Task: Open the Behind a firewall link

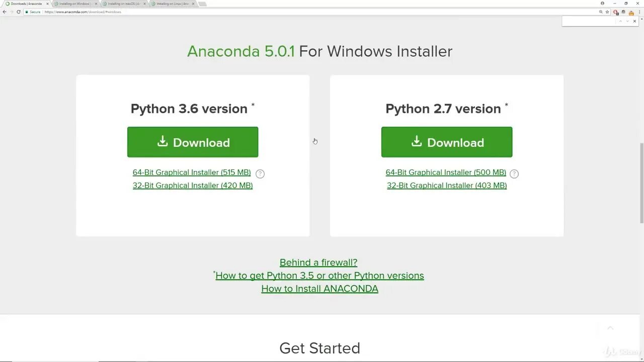Action: [x=318, y=262]
